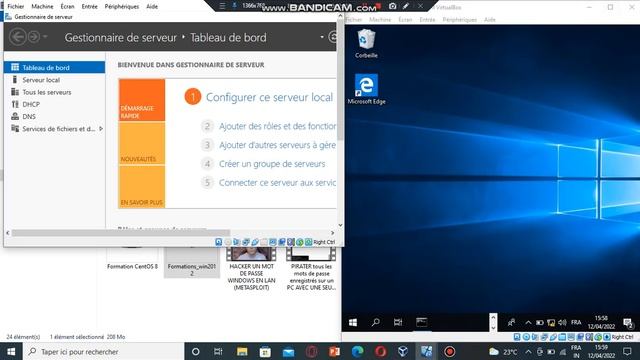The image size is (640, 360).
Task: Click Ajouter d'autres serveurs à gérer
Action: (278, 145)
